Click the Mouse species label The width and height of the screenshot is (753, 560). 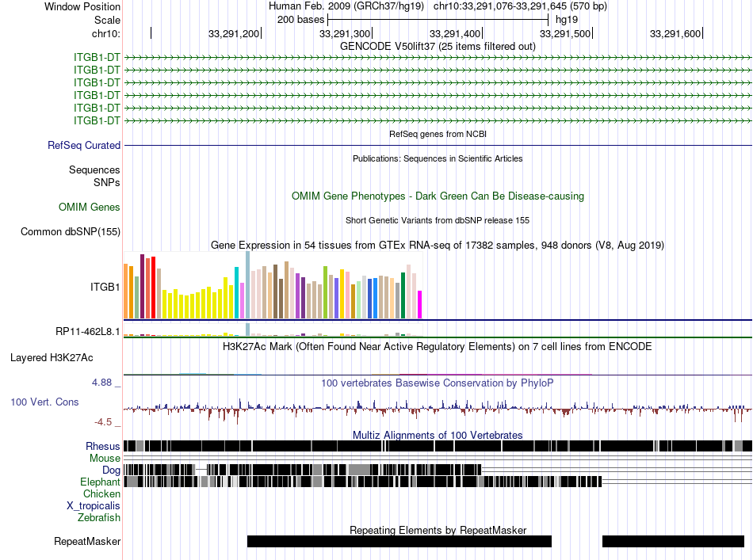[105, 459]
